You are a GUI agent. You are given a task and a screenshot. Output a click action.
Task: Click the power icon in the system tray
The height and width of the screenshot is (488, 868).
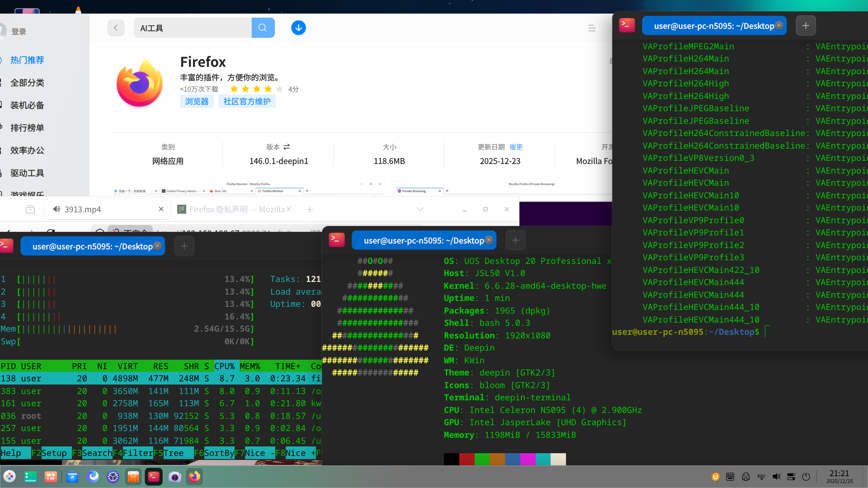[x=806, y=476]
